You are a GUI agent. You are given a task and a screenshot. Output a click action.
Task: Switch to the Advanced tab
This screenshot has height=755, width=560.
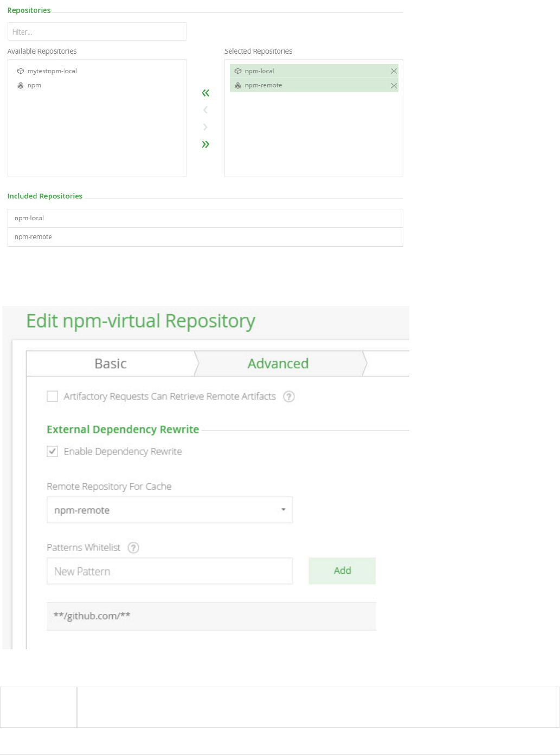click(278, 363)
